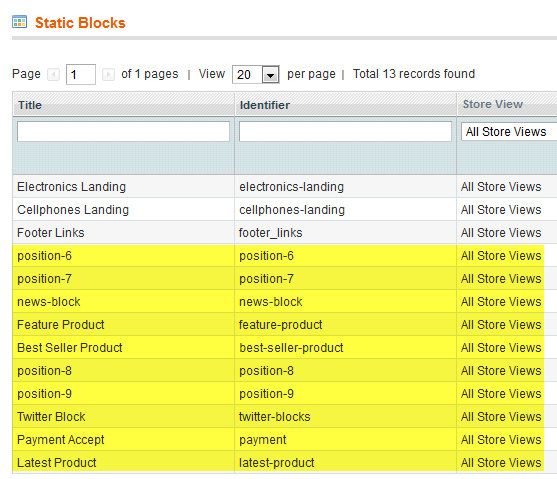Click the page number input field

click(x=81, y=75)
